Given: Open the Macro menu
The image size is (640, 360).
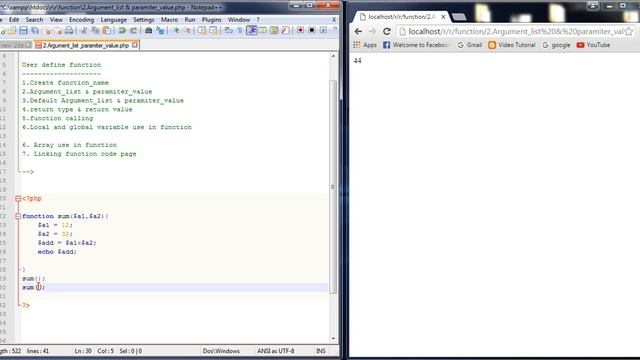Looking at the screenshot, I should [x=169, y=20].
